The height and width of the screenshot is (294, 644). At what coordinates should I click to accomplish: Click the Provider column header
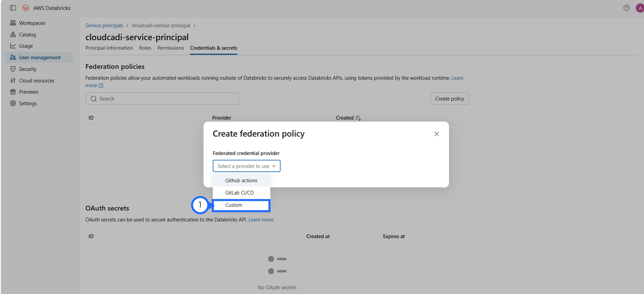click(222, 118)
